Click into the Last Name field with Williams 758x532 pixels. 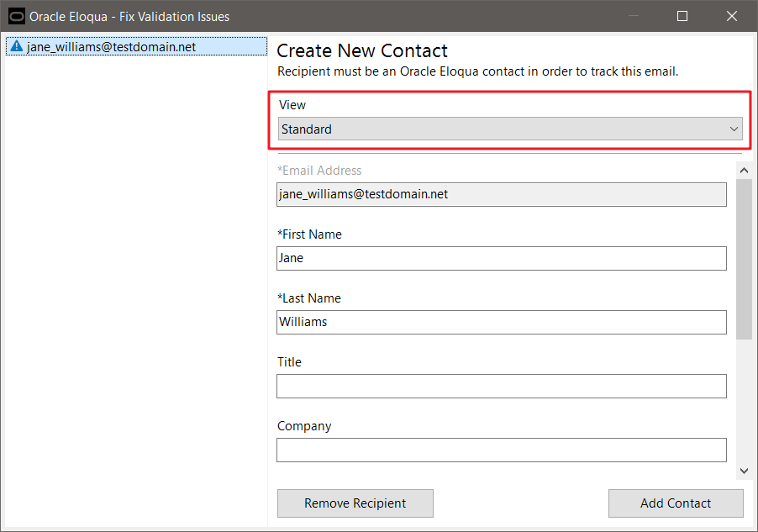coord(501,322)
